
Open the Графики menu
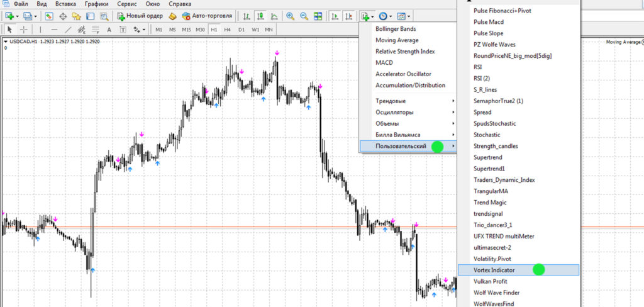[97, 4]
